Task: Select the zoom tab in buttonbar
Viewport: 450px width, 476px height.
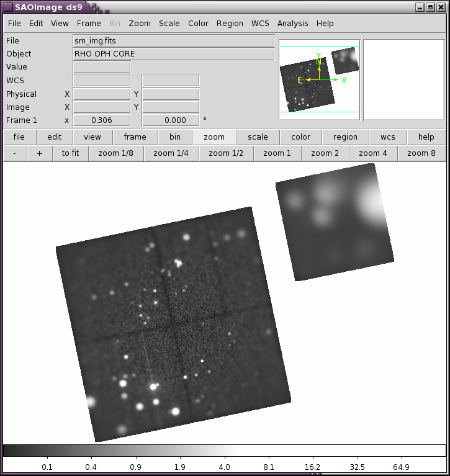Action: tap(214, 137)
